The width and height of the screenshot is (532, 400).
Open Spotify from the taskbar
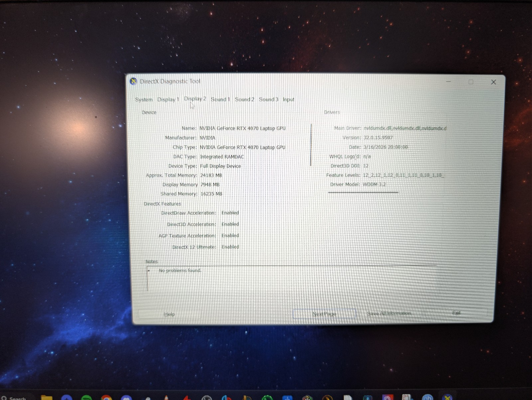(x=86, y=397)
